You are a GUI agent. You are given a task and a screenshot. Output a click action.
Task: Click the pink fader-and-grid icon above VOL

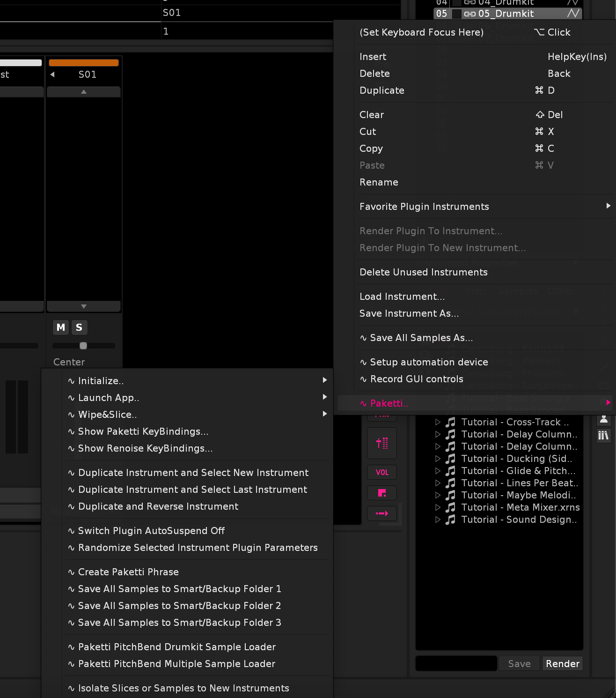[x=382, y=443]
